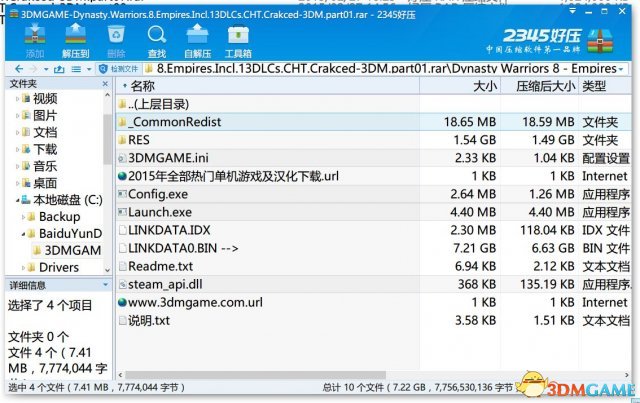Open the 查找 (Find) search tool
Screen dimensions: 640x403
(x=157, y=41)
